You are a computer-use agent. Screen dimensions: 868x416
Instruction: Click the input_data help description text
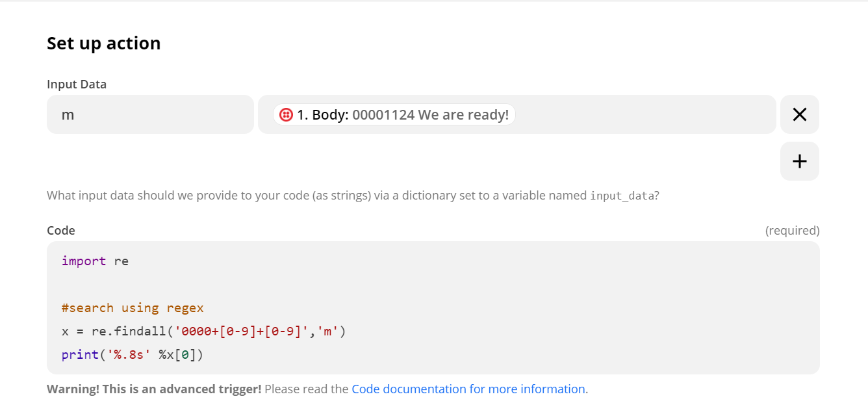point(353,196)
